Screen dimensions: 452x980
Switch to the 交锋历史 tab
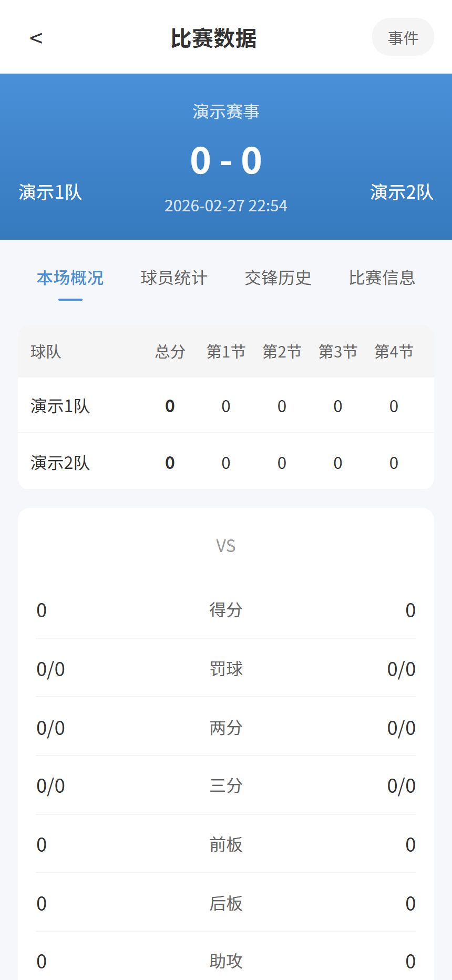tap(278, 278)
